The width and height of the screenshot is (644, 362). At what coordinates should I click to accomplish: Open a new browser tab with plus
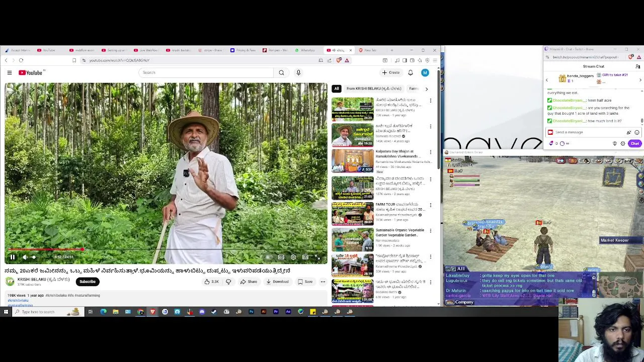pyautogui.click(x=392, y=50)
